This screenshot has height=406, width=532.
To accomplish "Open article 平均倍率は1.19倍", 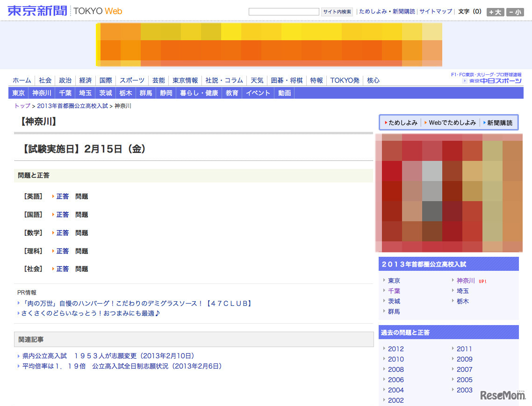I will tap(123, 366).
